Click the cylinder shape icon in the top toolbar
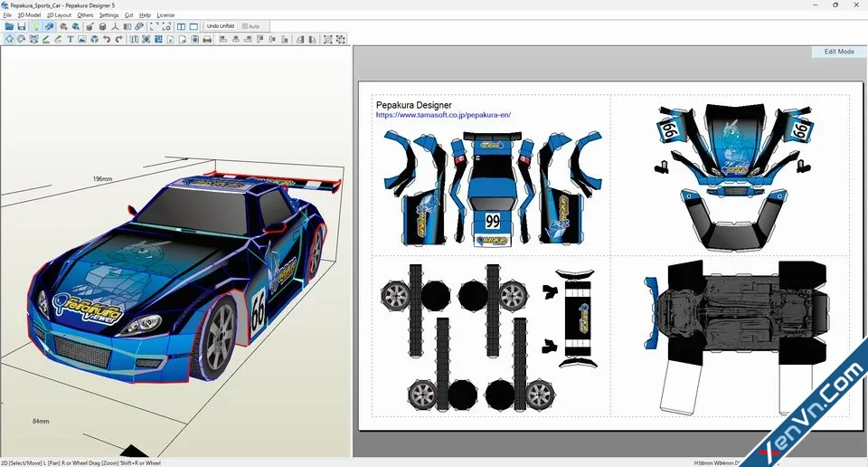 click(x=102, y=26)
